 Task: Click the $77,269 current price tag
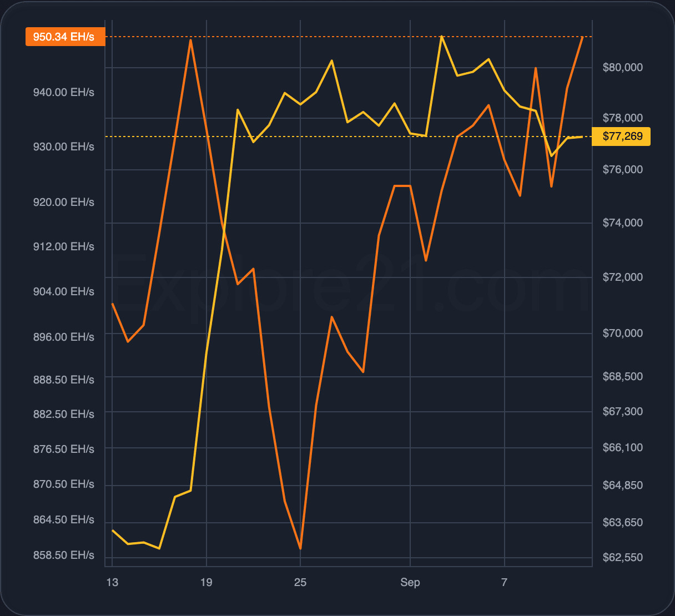[x=622, y=137]
